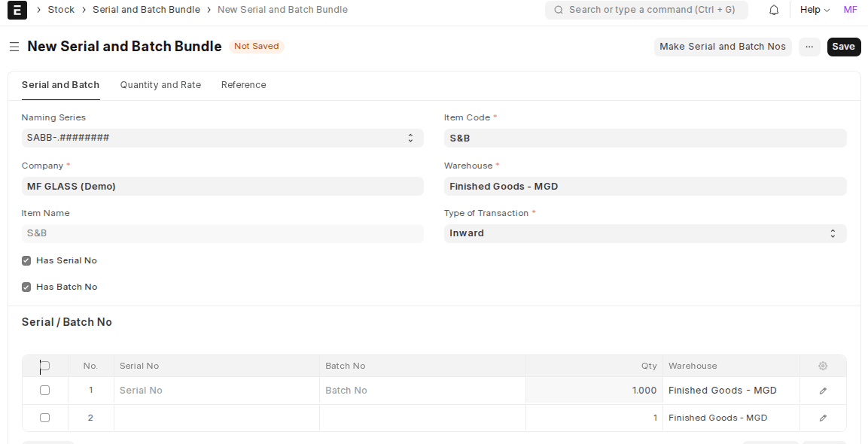This screenshot has width=868, height=444.
Task: Click the Serial / Batch No section heading
Action: click(x=66, y=322)
